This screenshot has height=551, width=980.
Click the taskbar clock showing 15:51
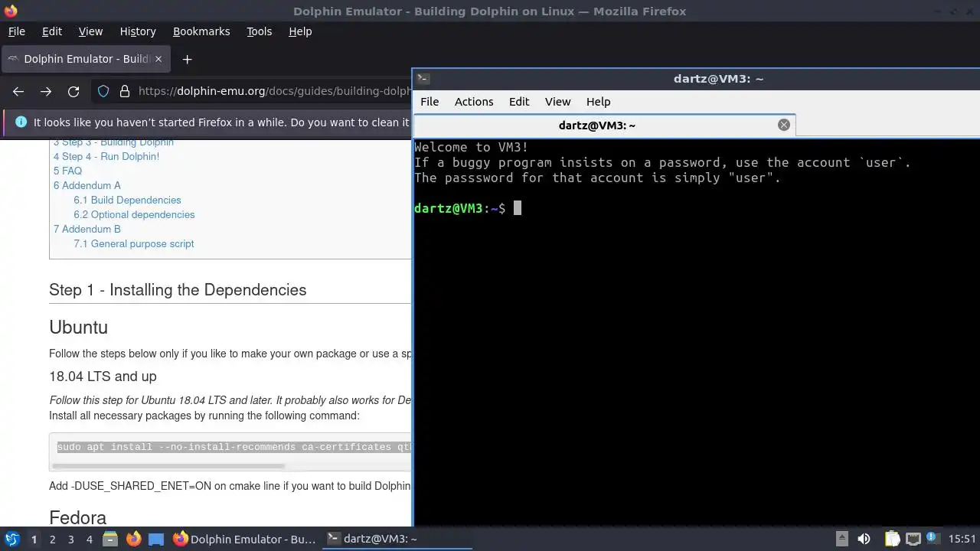click(962, 539)
